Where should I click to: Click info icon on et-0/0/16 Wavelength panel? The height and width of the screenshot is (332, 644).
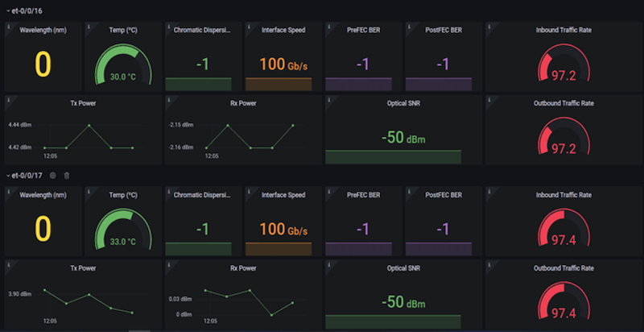[x=8, y=27]
